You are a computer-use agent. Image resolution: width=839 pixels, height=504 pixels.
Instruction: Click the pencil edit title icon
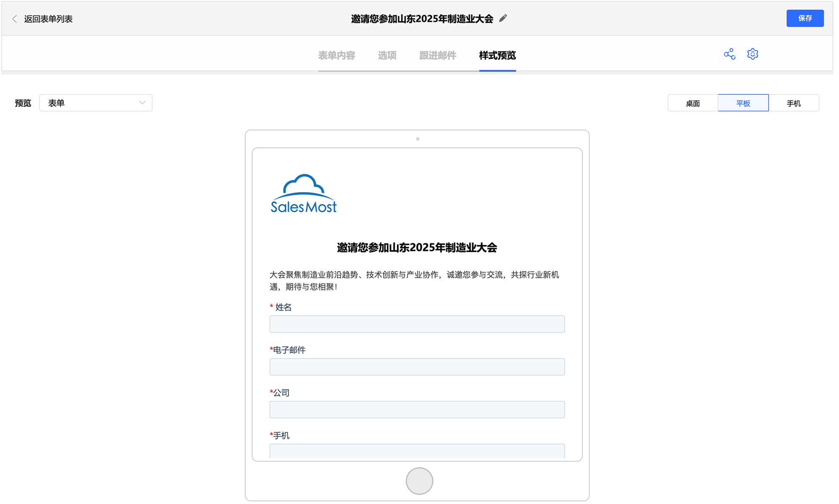click(x=503, y=18)
